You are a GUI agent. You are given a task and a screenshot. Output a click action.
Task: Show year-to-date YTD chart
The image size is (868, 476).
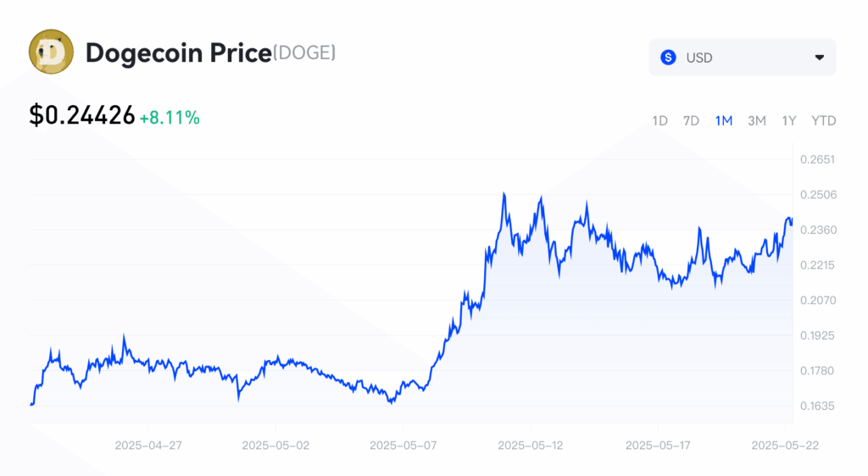824,120
